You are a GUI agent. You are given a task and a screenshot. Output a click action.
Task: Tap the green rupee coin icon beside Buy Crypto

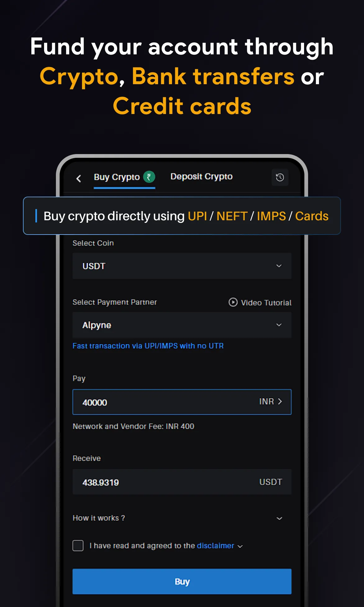150,176
